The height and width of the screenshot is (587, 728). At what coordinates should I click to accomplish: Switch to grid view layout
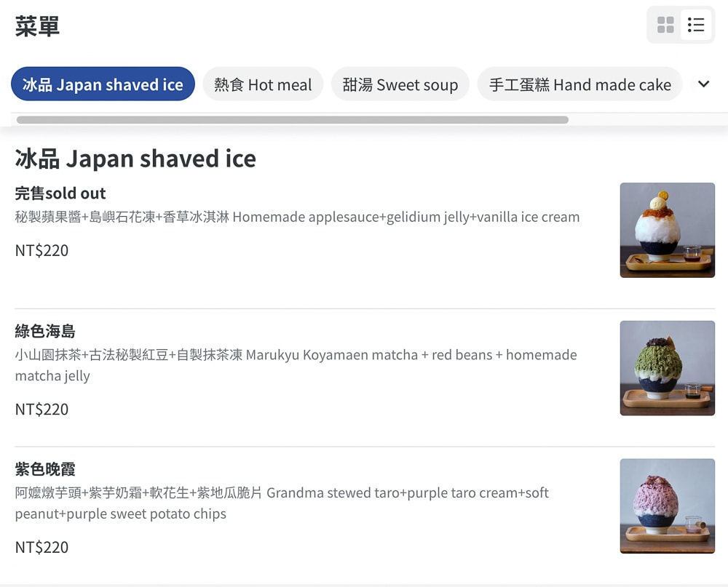pos(665,25)
